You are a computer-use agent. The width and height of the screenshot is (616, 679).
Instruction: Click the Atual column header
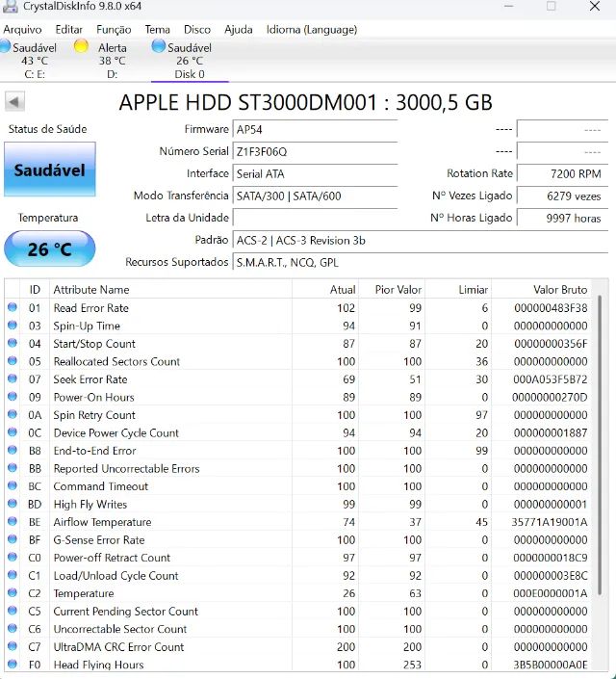(325, 289)
